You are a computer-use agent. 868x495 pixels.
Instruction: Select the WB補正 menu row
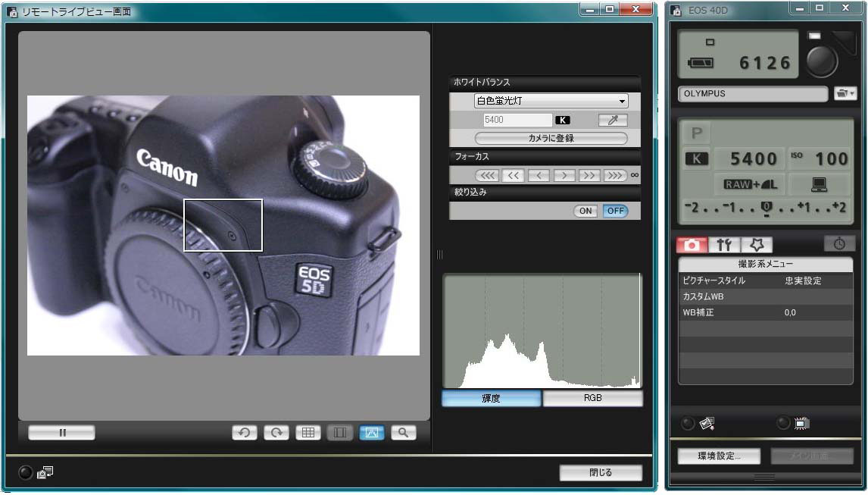(x=766, y=312)
